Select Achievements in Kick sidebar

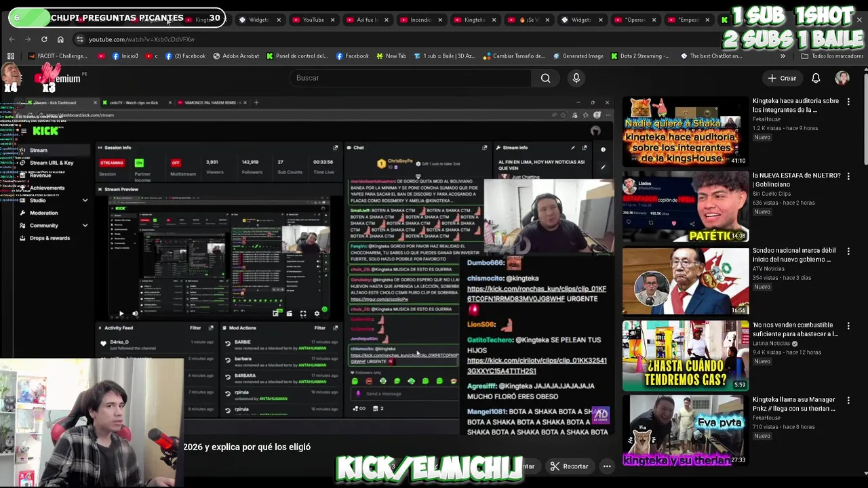47,188
